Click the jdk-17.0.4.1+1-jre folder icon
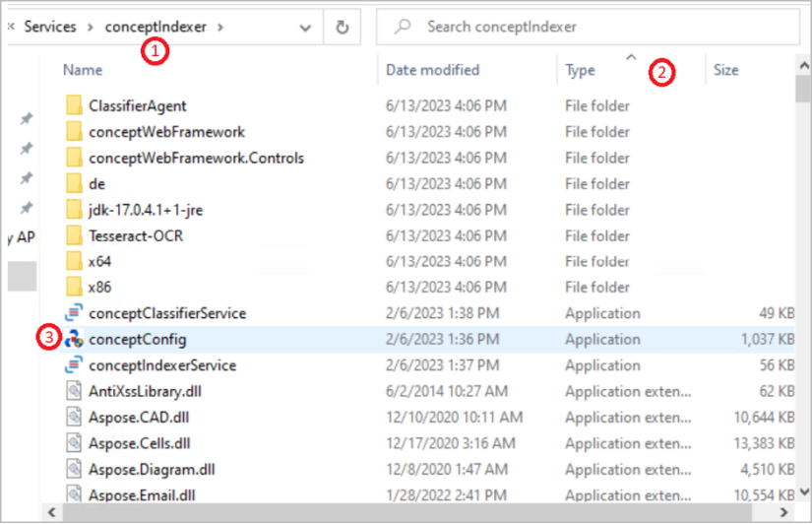The image size is (812, 524). coord(74,210)
